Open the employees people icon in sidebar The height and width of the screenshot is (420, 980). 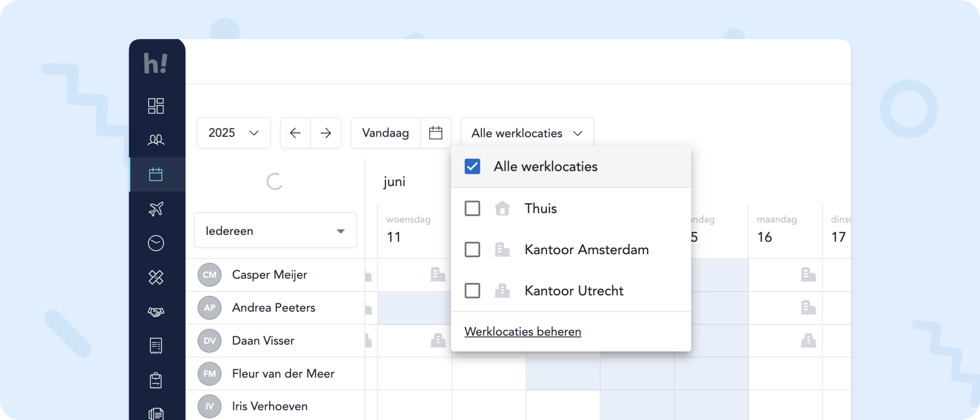coord(156,140)
